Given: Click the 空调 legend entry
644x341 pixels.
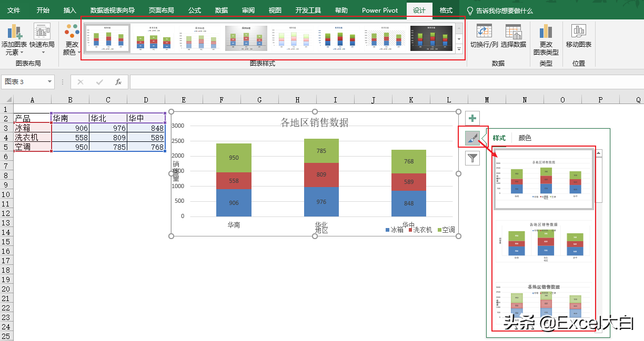Looking at the screenshot, I should (447, 230).
